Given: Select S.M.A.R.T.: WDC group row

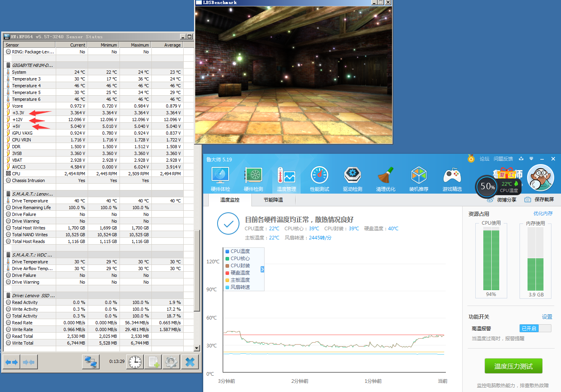Looking at the screenshot, I should click(94, 255).
